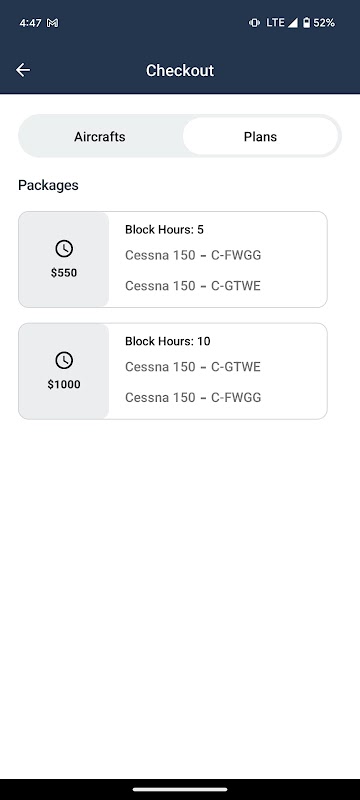The image size is (360, 800).
Task: Choose the Block Hours: 10 package
Action: [173, 371]
